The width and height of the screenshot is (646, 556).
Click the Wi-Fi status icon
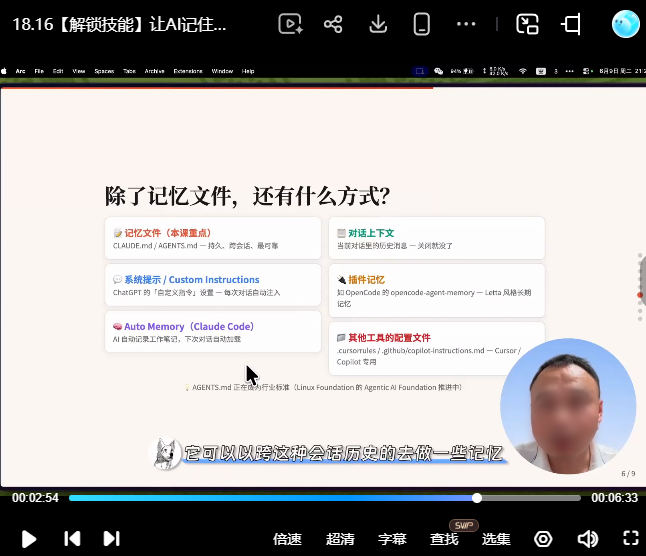coord(523,71)
